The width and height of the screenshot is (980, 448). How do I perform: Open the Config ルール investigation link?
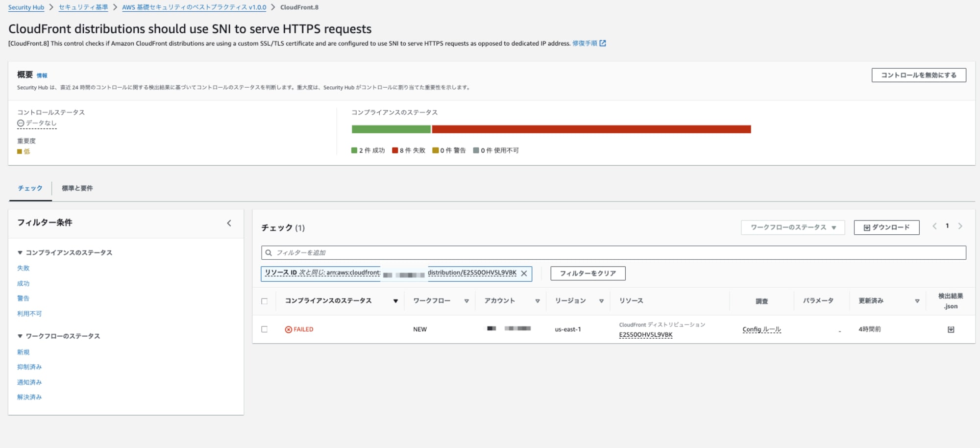[761, 329]
